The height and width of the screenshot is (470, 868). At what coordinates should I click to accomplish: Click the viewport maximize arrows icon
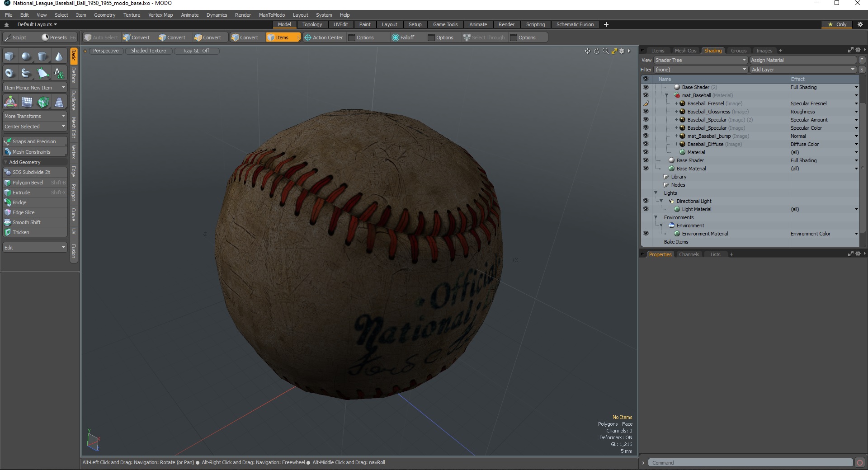[x=614, y=51]
